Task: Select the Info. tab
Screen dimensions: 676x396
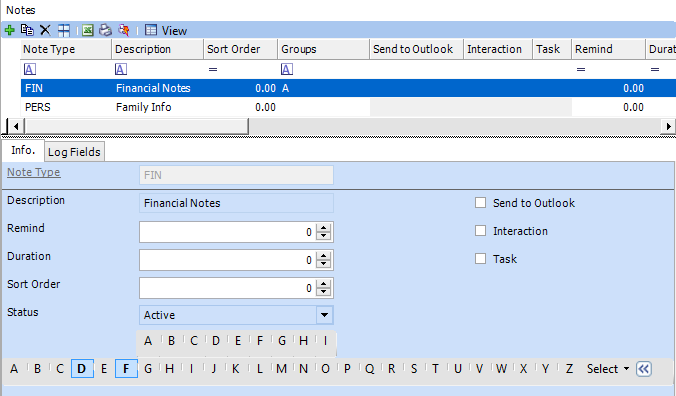Action: coord(23,150)
